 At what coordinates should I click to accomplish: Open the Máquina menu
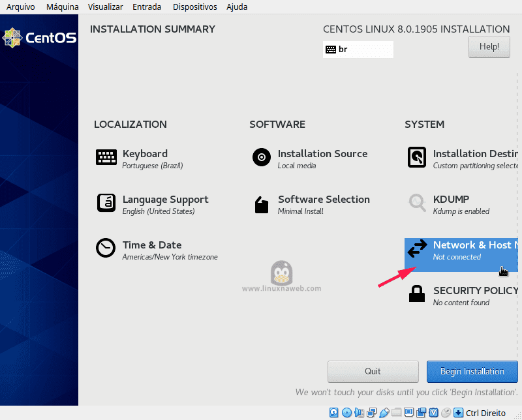click(x=62, y=7)
